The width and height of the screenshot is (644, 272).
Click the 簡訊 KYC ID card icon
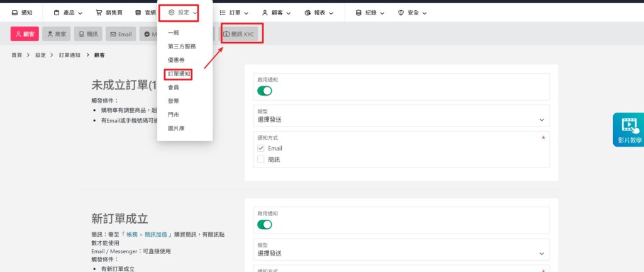(x=226, y=34)
